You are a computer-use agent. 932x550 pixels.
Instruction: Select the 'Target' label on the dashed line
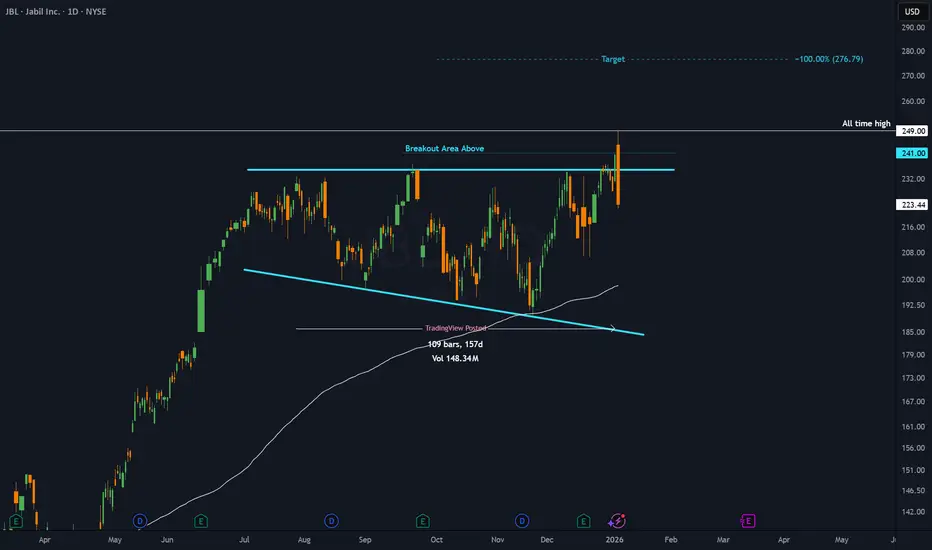click(613, 59)
